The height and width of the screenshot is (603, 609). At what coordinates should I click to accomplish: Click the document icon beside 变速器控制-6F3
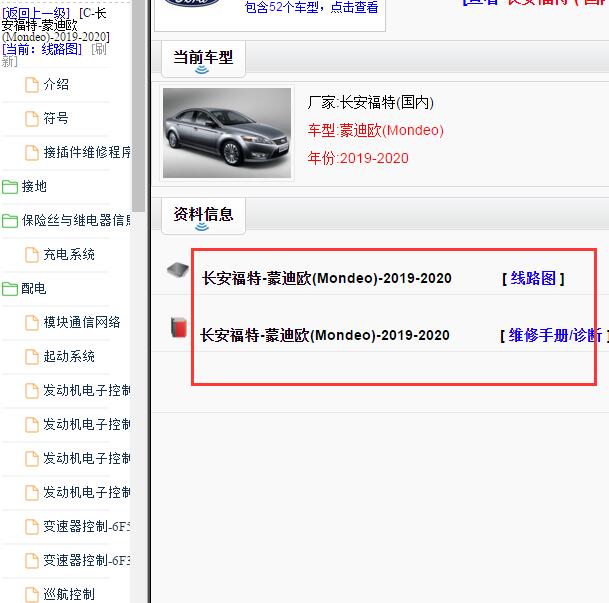point(32,561)
